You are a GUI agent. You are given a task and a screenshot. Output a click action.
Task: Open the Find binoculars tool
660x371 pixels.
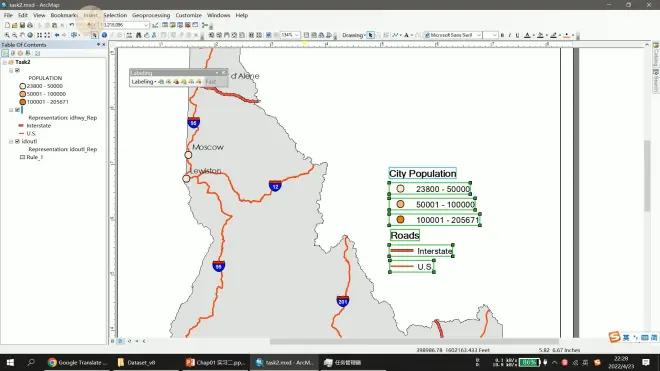pos(138,35)
